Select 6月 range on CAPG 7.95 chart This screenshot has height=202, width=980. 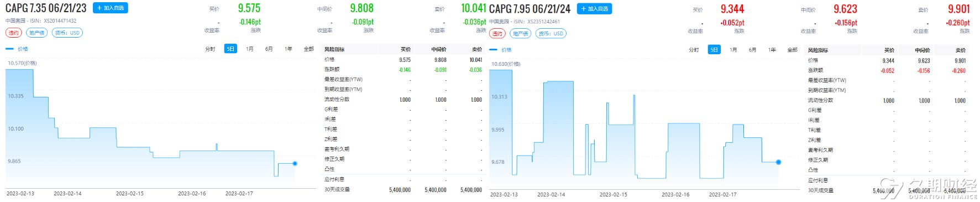point(753,50)
